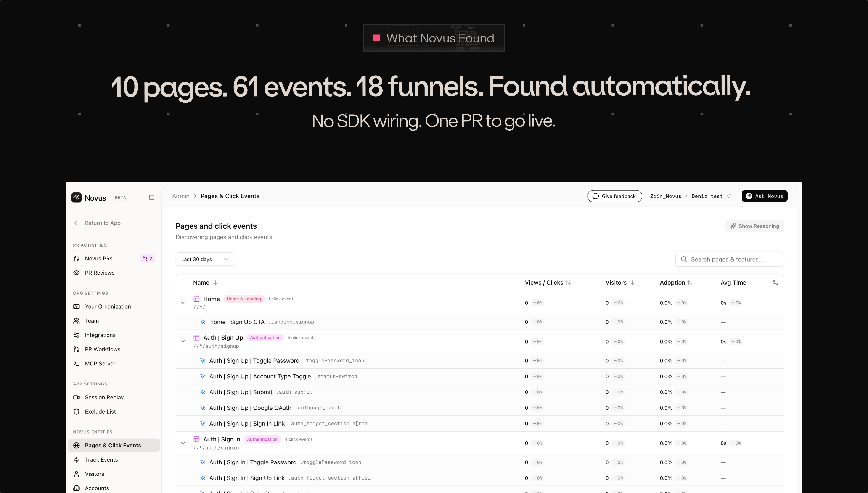Click the Auth | Sign In page icon
Viewport: 868px width, 493px height.
[196, 439]
